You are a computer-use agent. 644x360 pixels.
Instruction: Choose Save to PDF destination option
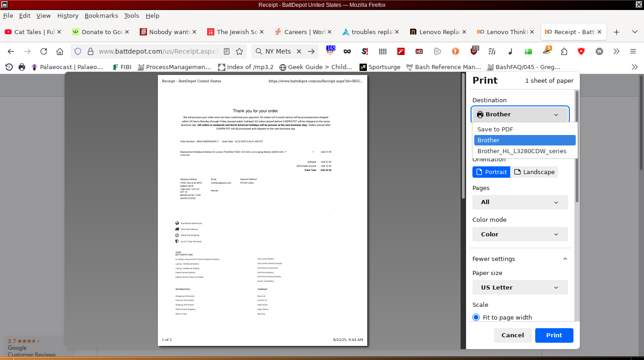click(495, 129)
